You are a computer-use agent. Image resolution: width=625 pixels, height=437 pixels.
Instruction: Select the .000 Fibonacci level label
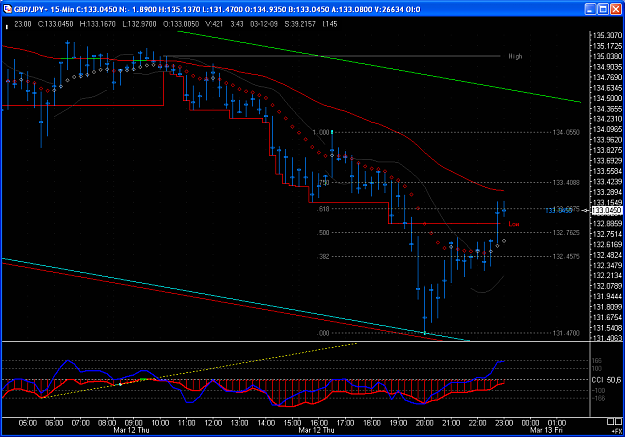[324, 333]
